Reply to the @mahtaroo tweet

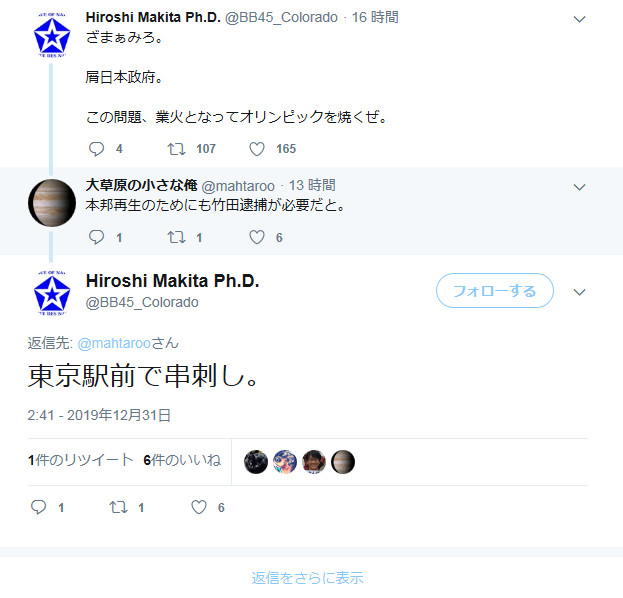pyautogui.click(x=96, y=237)
